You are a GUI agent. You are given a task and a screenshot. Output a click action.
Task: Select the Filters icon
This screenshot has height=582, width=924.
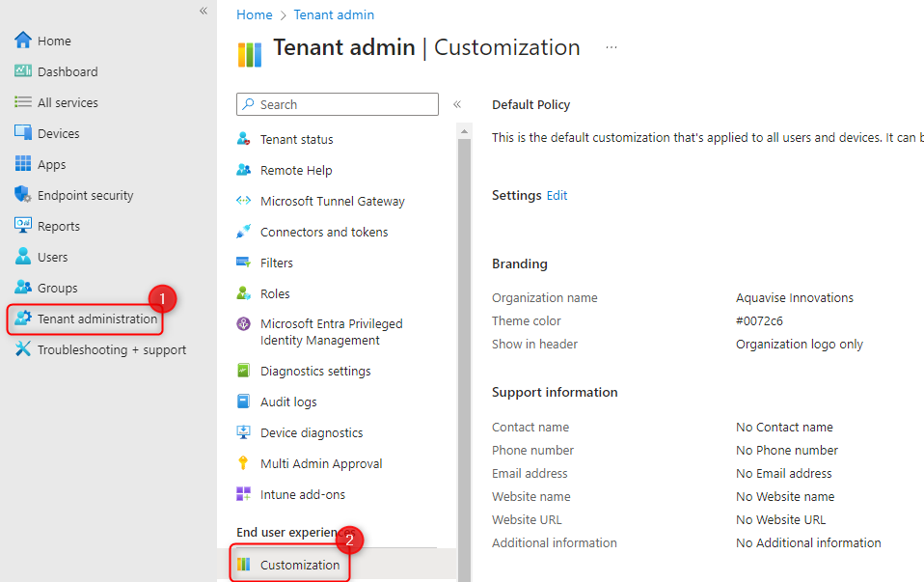(x=243, y=263)
